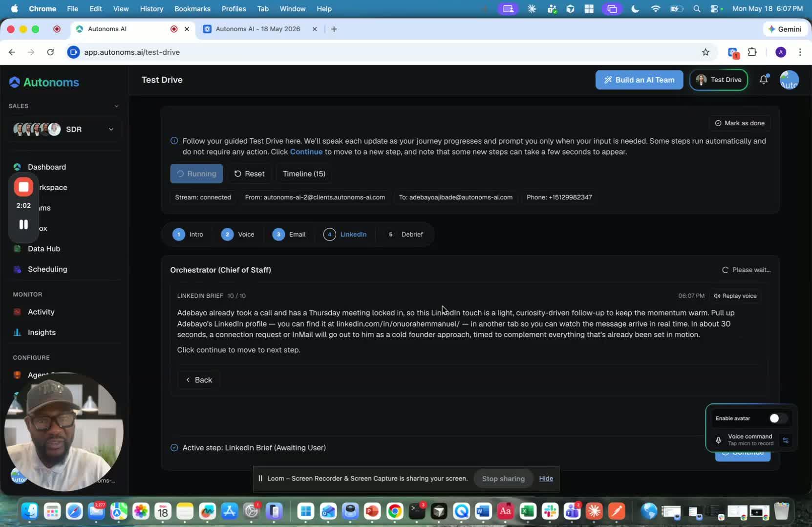The image size is (812, 527).
Task: Collapse the SALES section chevron
Action: [116, 106]
